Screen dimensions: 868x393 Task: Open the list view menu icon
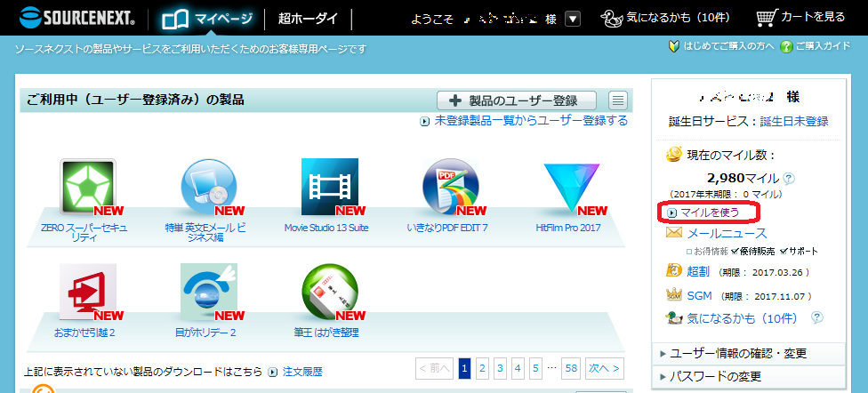pos(618,100)
